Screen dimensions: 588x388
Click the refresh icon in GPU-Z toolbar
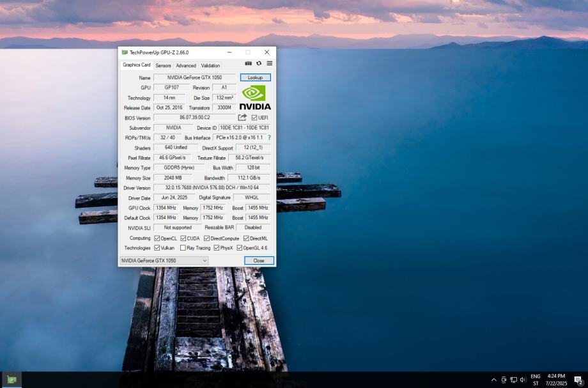pyautogui.click(x=259, y=63)
